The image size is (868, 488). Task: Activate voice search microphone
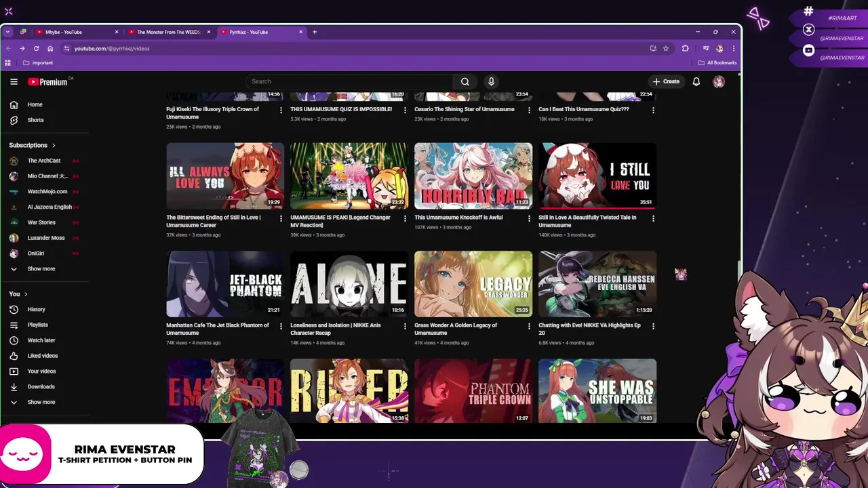(492, 81)
